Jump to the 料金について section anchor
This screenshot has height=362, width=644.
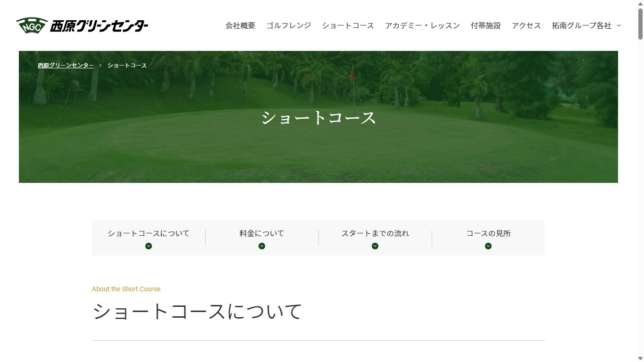tap(262, 238)
